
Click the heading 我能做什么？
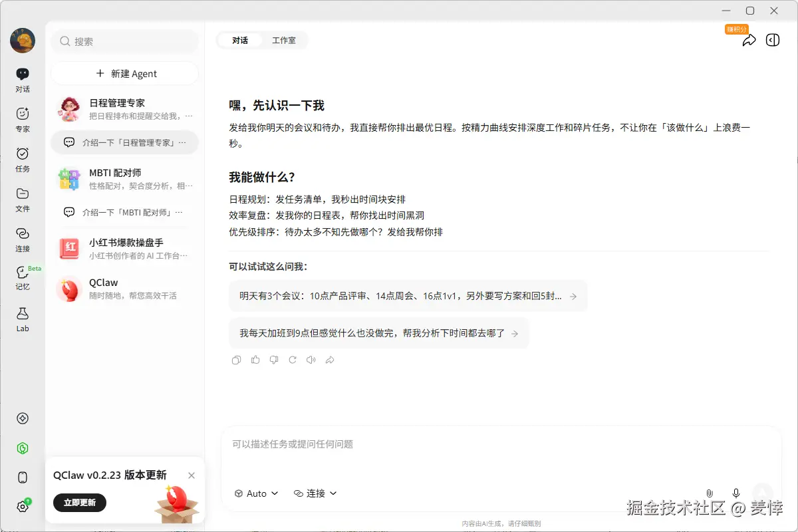(262, 178)
